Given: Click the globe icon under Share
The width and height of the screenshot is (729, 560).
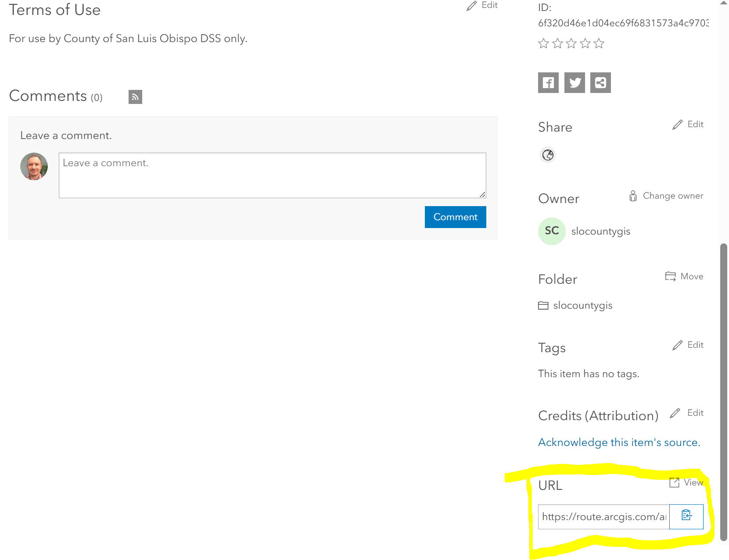Looking at the screenshot, I should pyautogui.click(x=547, y=155).
